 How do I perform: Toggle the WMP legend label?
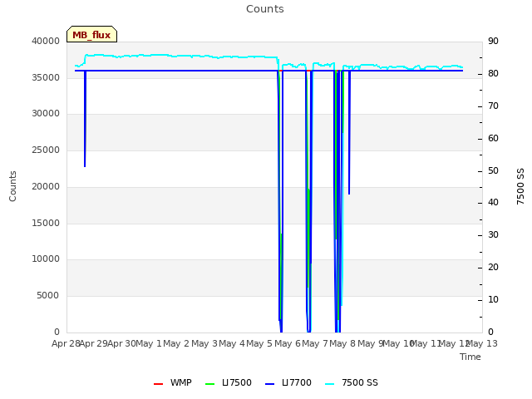(181, 382)
